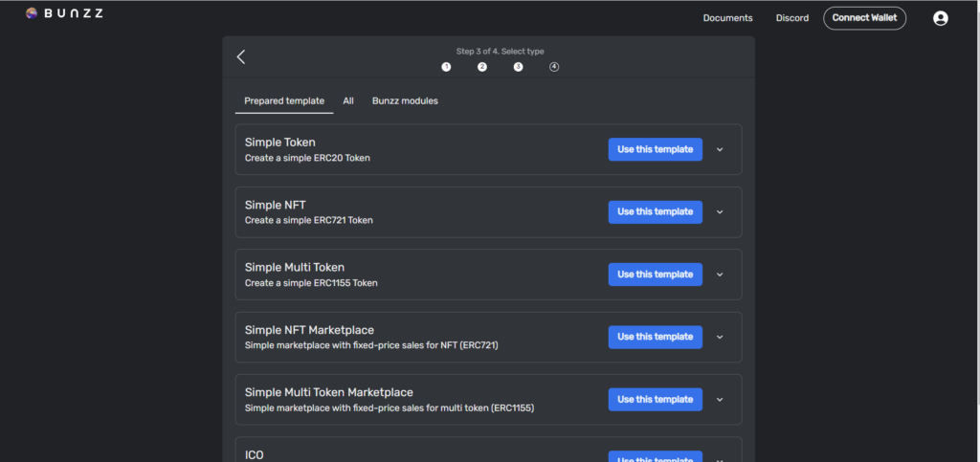This screenshot has width=980, height=462.
Task: Go back using the left arrow
Action: [x=241, y=56]
